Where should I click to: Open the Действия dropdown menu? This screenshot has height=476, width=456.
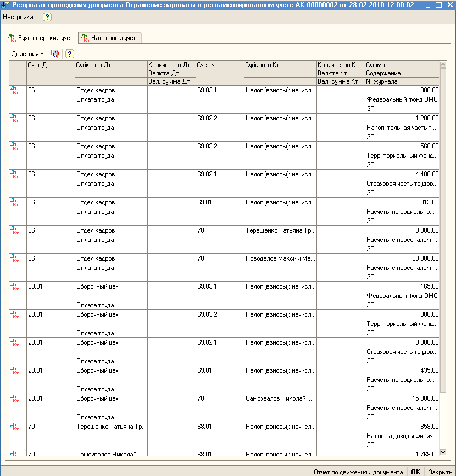pyautogui.click(x=27, y=54)
